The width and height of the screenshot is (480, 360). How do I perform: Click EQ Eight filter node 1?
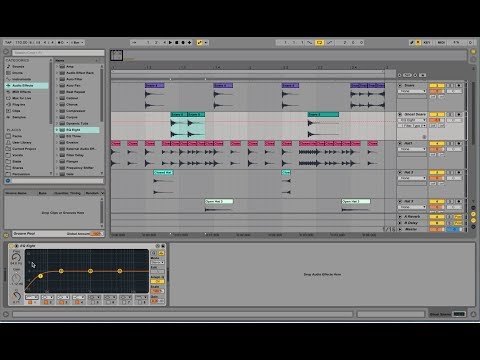[x=41, y=276]
